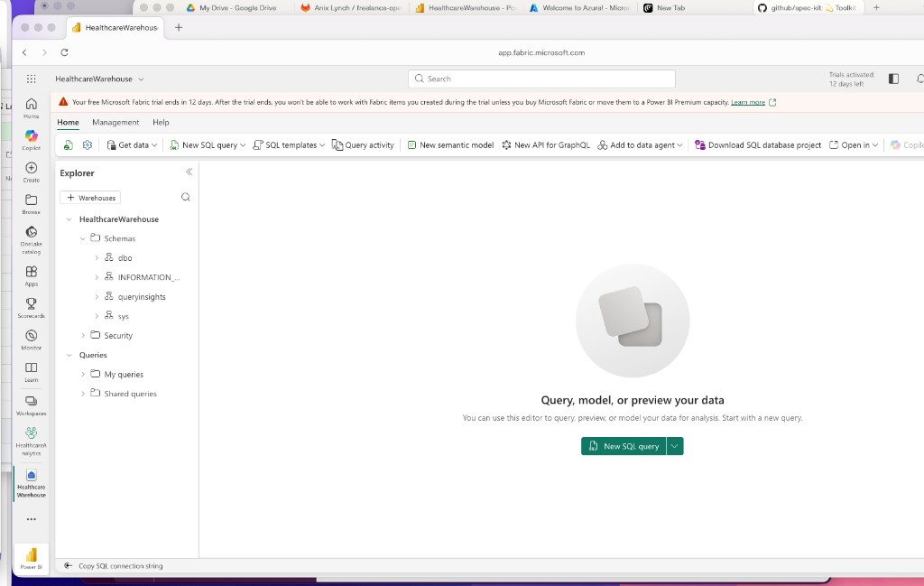Create a New semantic model

(449, 144)
